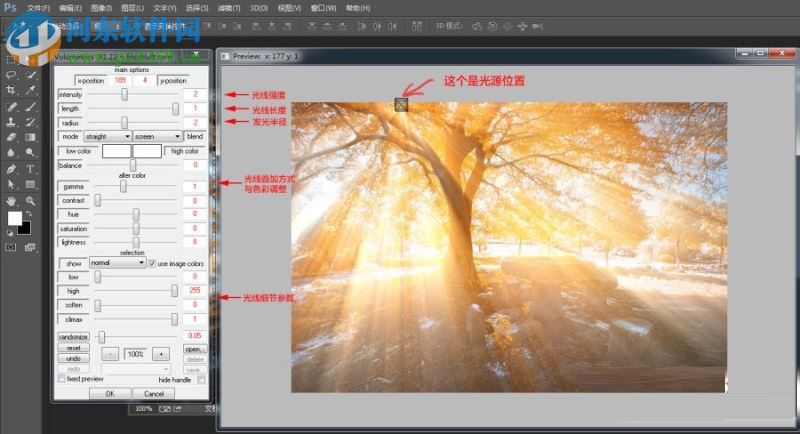Tick the hide handle checkbox
800x434 pixels.
[x=201, y=380]
